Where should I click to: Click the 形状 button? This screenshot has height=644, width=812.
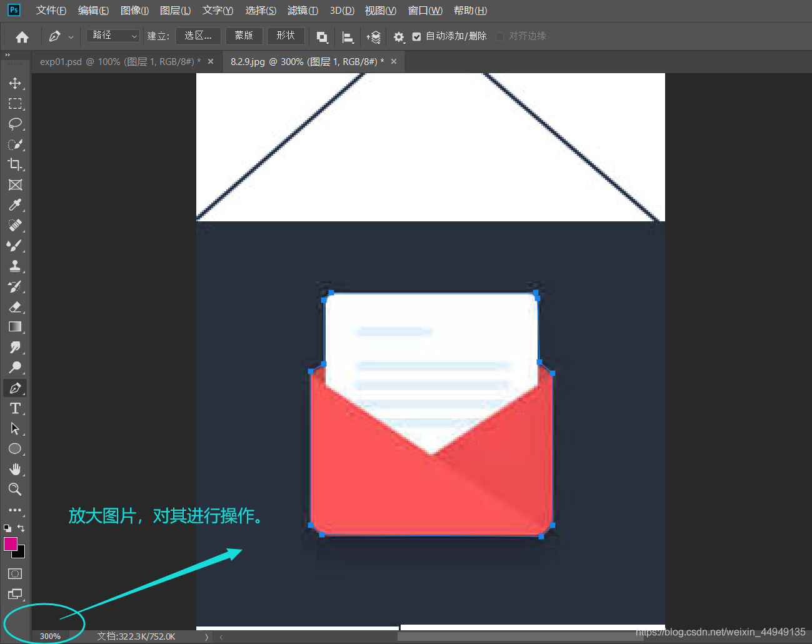click(286, 36)
